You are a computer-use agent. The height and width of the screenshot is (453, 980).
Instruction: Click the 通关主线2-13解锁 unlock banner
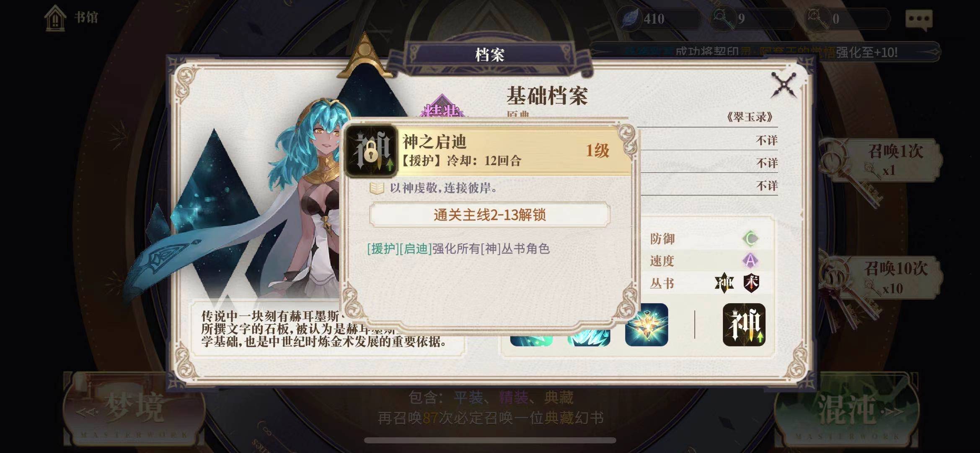[x=489, y=215]
